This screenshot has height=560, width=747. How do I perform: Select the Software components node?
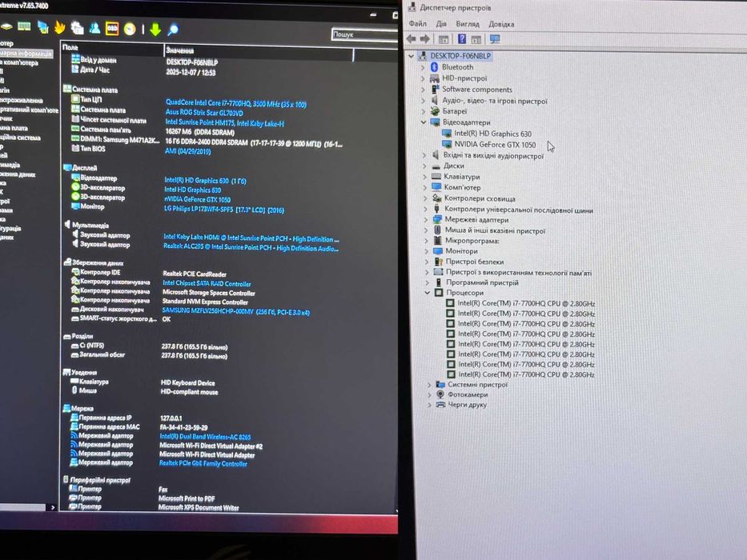point(477,90)
